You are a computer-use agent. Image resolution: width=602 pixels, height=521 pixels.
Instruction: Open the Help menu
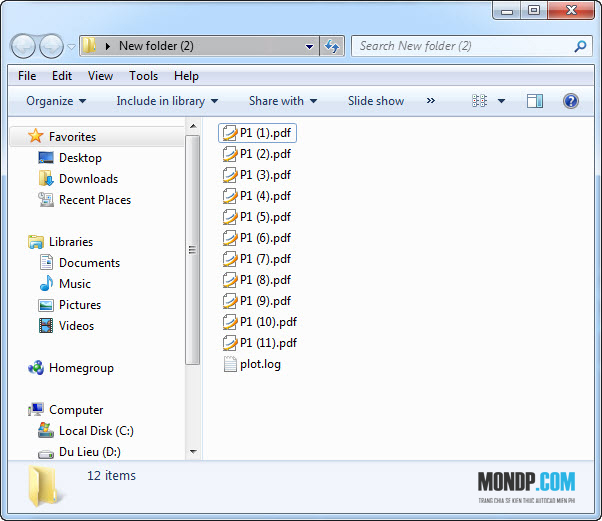click(x=186, y=76)
